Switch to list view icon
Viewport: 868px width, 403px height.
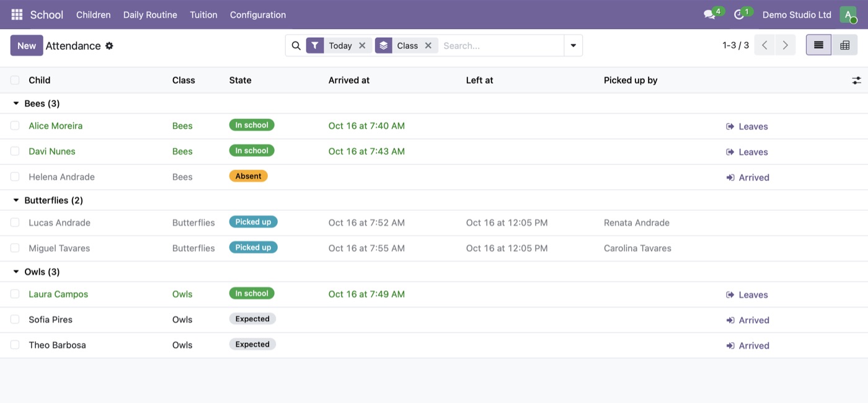[818, 45]
